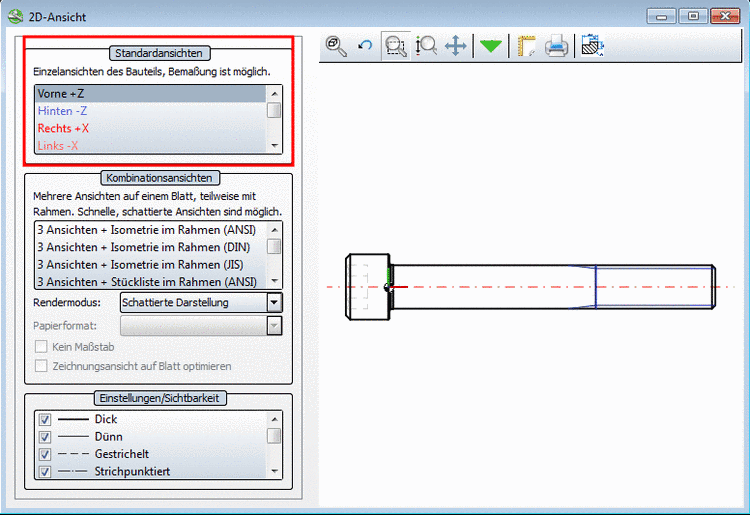The width and height of the screenshot is (750, 515).
Task: Click the Standardansichten list scrollbar thumb
Action: point(274,110)
